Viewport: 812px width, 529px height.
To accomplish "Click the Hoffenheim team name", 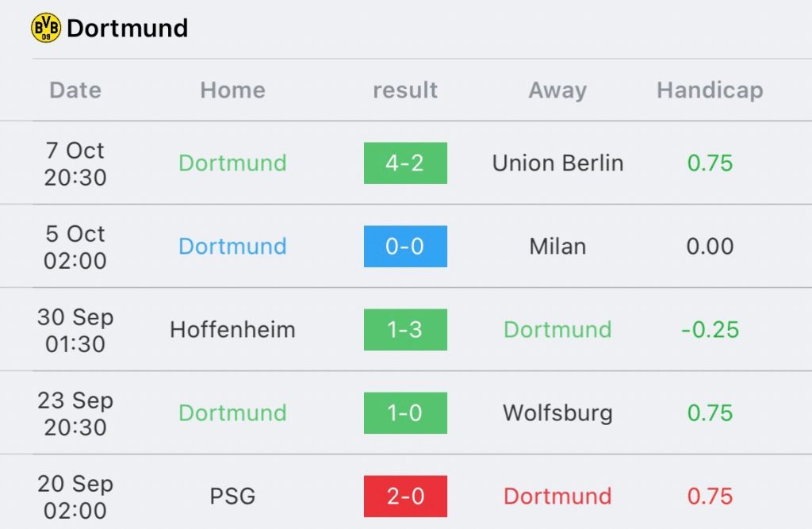I will coord(232,330).
